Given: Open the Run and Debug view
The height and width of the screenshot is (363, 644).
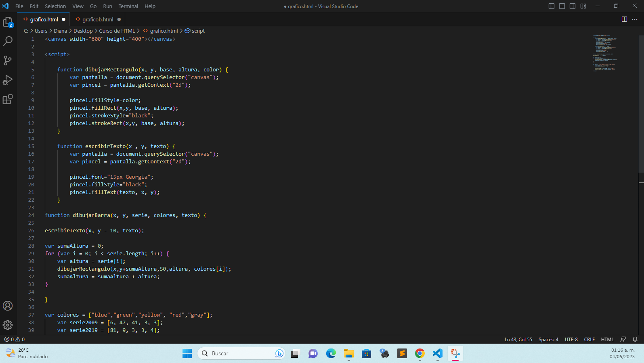Looking at the screenshot, I should 8,80.
